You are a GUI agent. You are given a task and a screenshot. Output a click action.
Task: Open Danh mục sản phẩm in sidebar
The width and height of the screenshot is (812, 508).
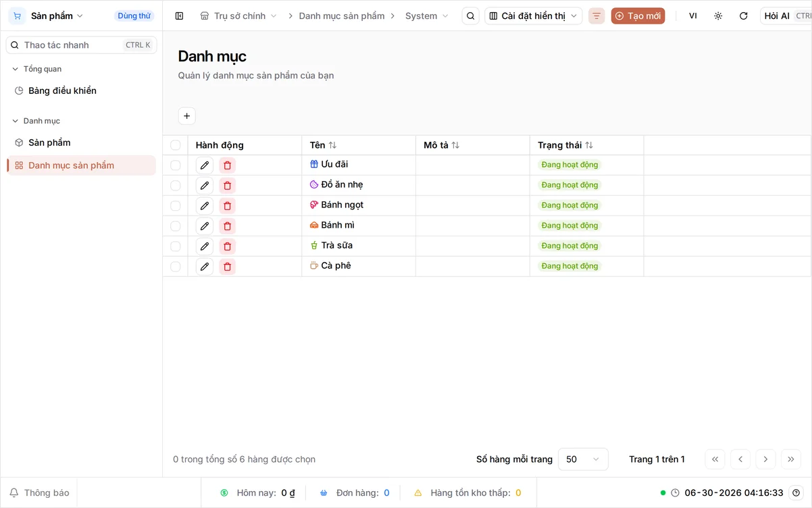click(x=81, y=166)
